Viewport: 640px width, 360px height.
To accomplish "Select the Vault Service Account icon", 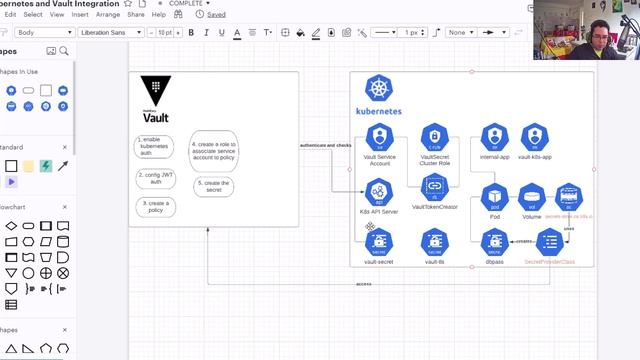I will (x=380, y=138).
